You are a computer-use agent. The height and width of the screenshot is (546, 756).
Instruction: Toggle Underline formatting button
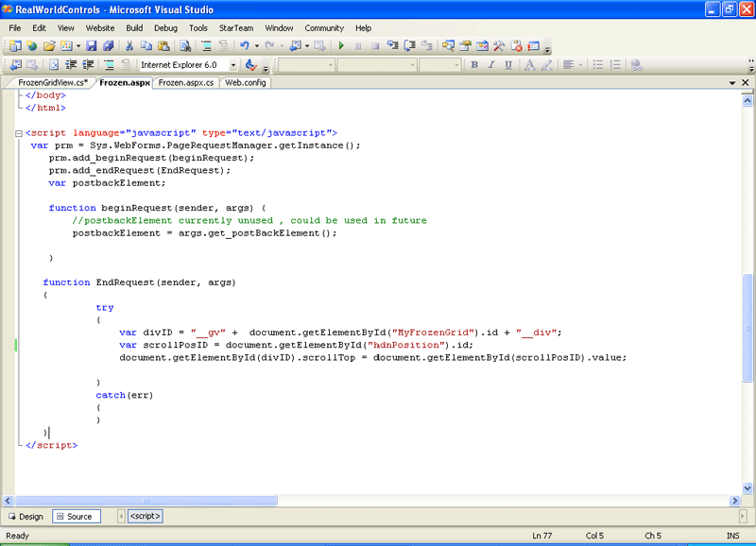click(x=508, y=64)
